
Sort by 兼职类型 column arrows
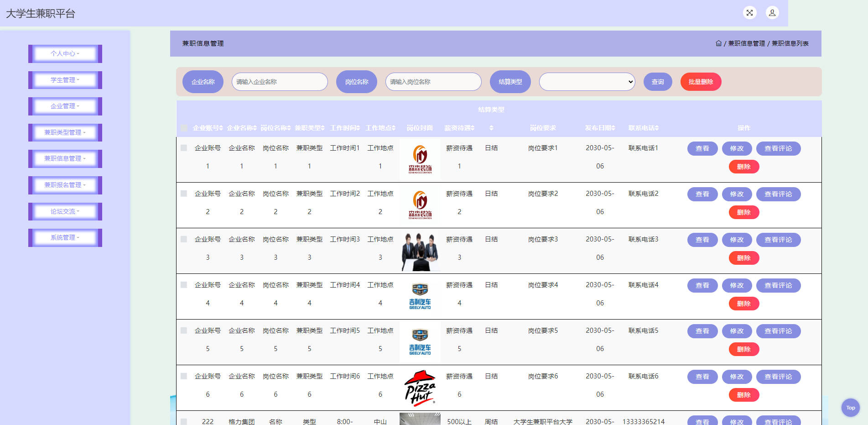322,128
